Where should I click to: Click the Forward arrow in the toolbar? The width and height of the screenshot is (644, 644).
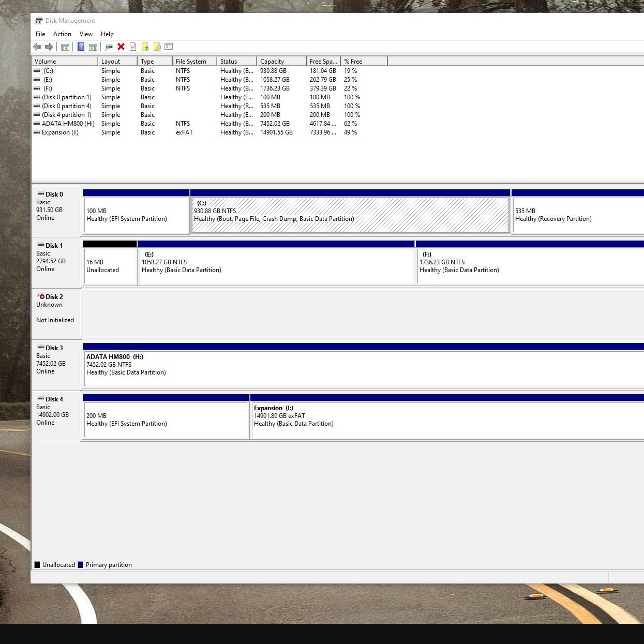tap(49, 47)
